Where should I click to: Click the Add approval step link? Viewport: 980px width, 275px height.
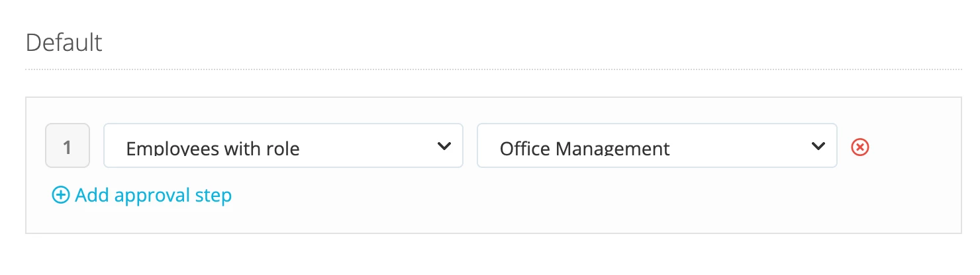point(142,195)
